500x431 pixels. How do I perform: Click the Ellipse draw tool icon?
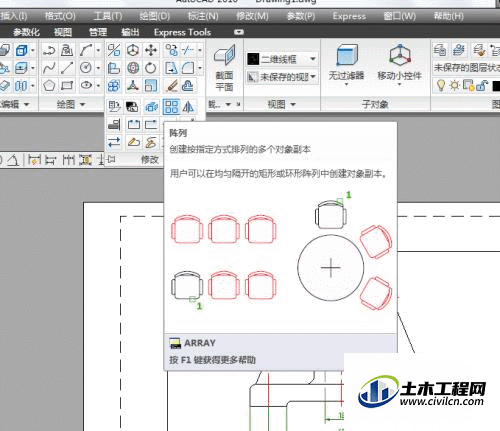[x=86, y=85]
